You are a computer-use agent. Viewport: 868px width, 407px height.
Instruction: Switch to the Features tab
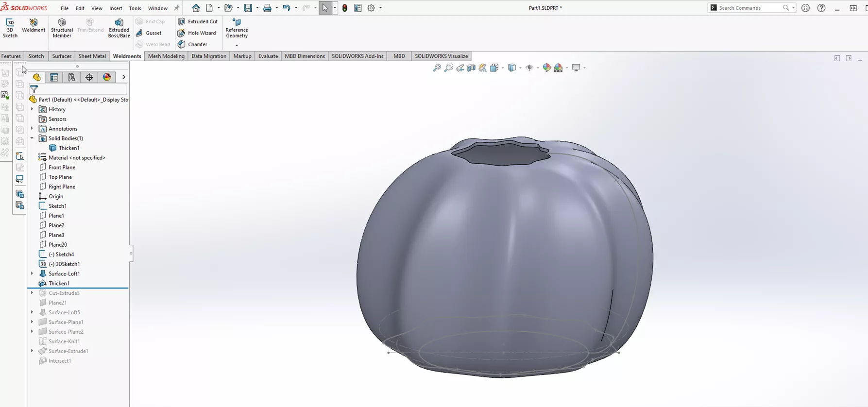[11, 56]
